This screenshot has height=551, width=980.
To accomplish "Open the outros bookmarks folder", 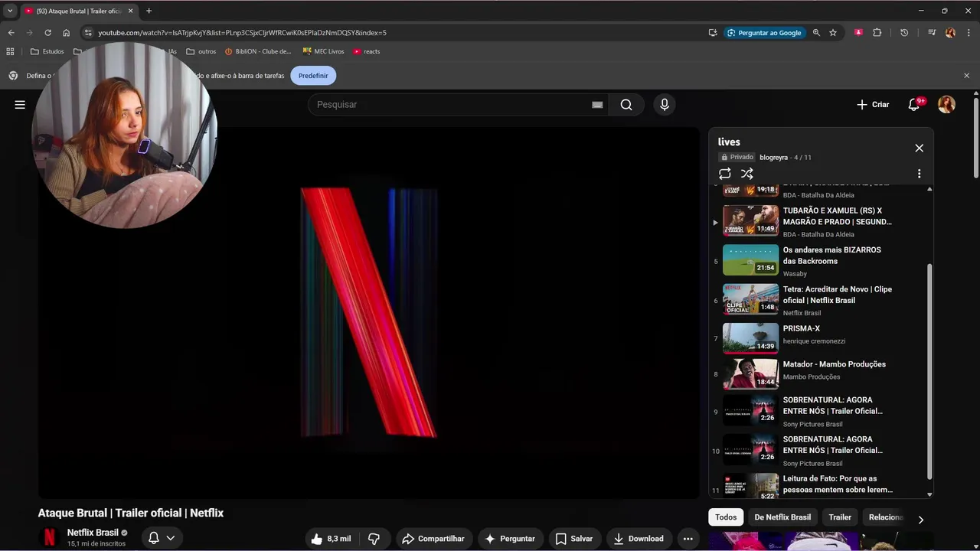I will [x=201, y=51].
